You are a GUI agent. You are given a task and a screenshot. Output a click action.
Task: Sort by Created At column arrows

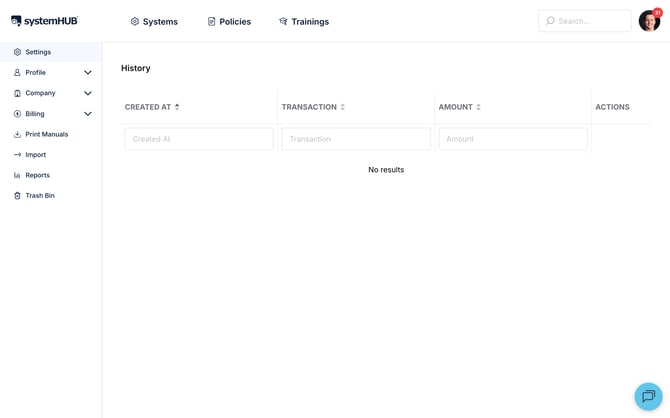click(x=177, y=107)
